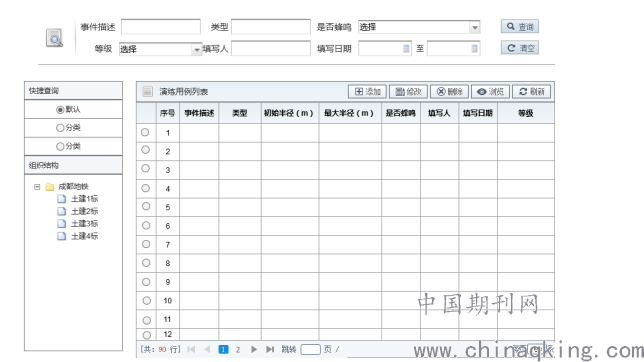Select the 默认 radio option

pyautogui.click(x=60, y=110)
